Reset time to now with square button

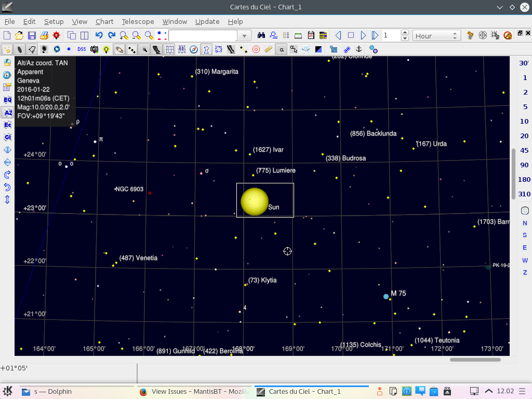point(351,36)
